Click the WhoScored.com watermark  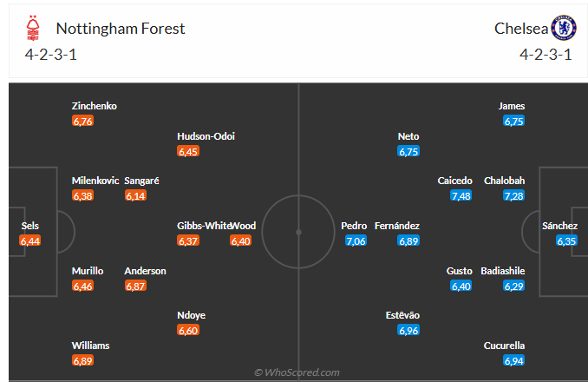click(297, 372)
